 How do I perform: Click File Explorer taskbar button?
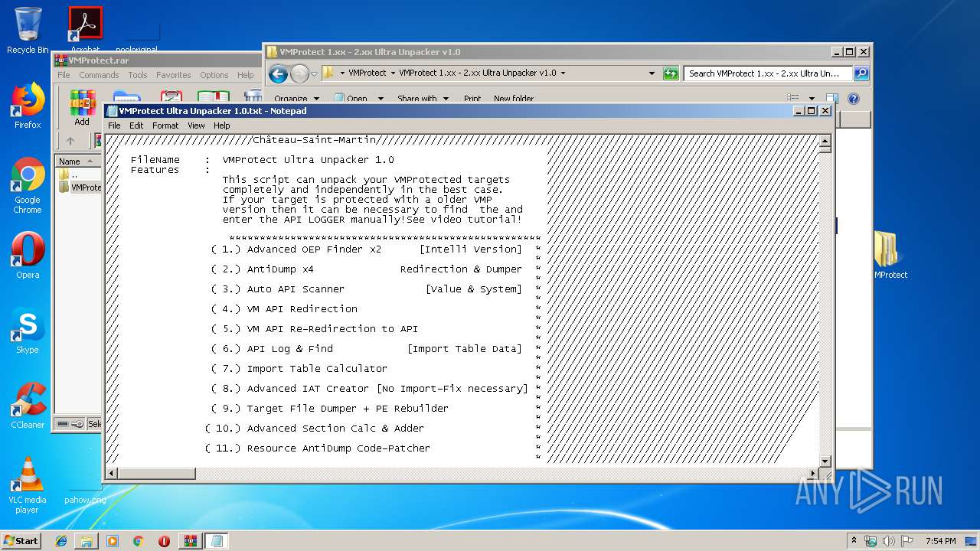pyautogui.click(x=87, y=541)
